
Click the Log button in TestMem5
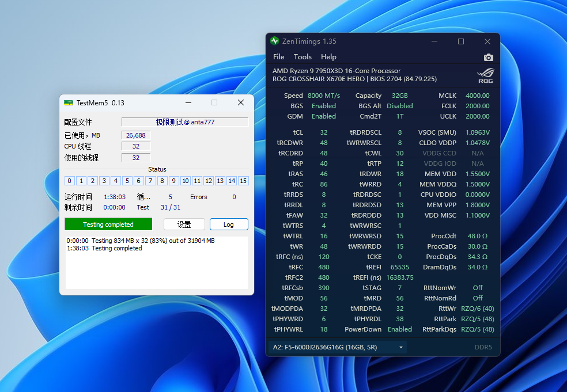click(x=229, y=224)
